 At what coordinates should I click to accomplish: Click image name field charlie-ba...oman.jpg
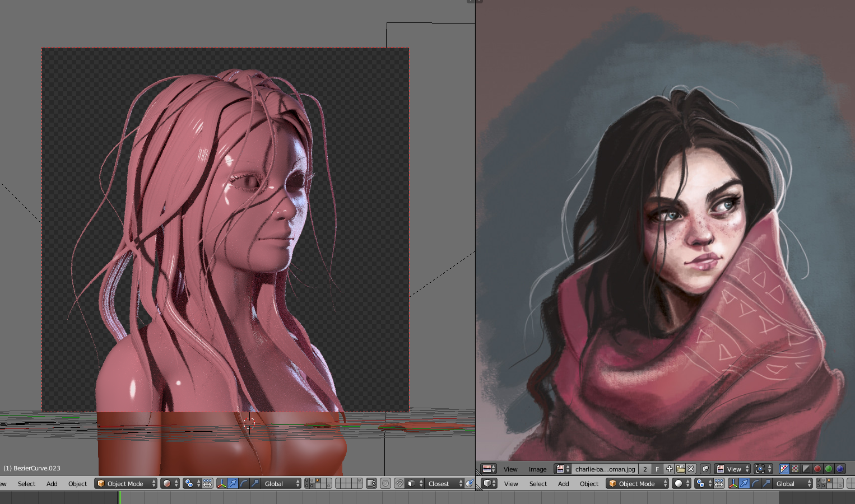coord(605,469)
